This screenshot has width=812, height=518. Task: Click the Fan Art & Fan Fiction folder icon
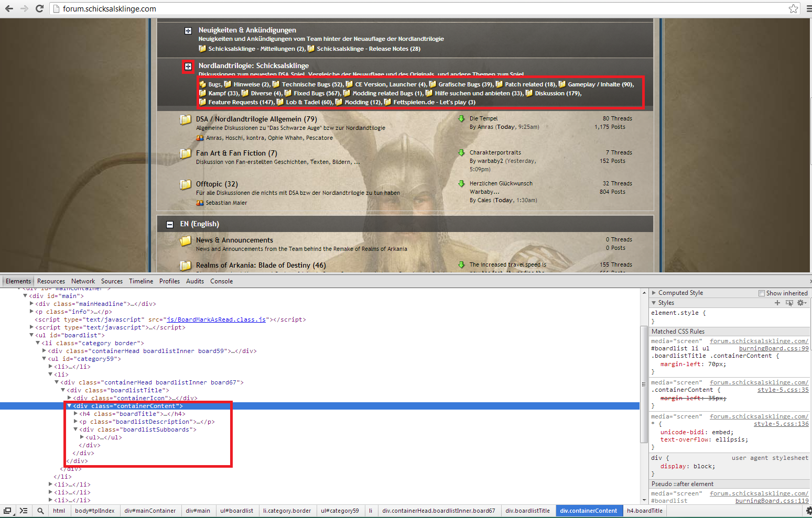(186, 153)
